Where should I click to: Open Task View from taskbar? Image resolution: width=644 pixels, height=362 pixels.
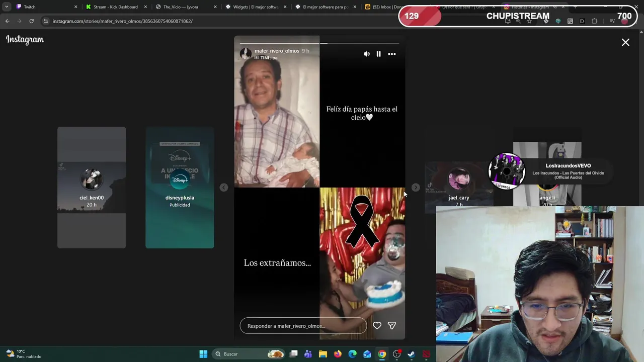coord(294,354)
